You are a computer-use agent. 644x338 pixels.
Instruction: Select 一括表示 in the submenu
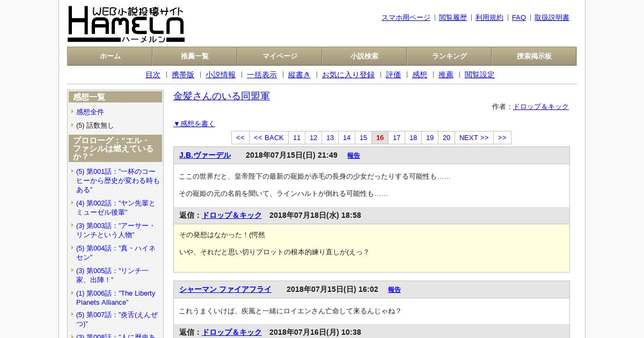pos(262,75)
